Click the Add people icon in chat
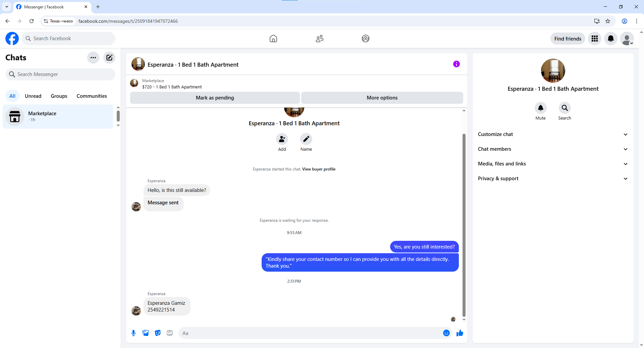The height and width of the screenshot is (348, 644). [282, 139]
